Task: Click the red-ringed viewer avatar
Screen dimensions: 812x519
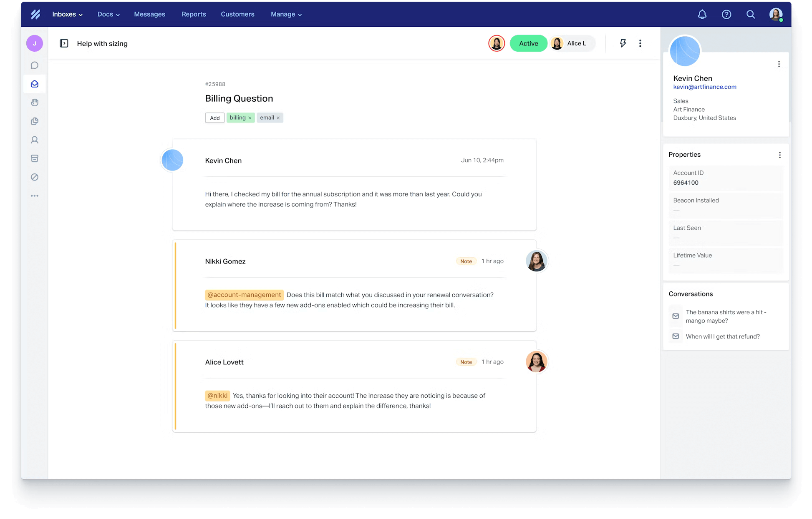Action: click(x=497, y=43)
